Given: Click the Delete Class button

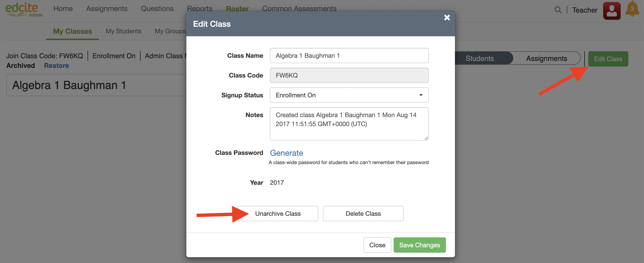Looking at the screenshot, I should 363,214.
